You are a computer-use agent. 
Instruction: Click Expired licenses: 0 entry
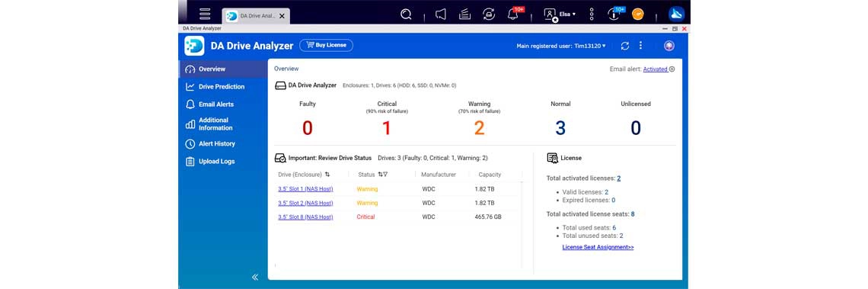click(x=589, y=200)
